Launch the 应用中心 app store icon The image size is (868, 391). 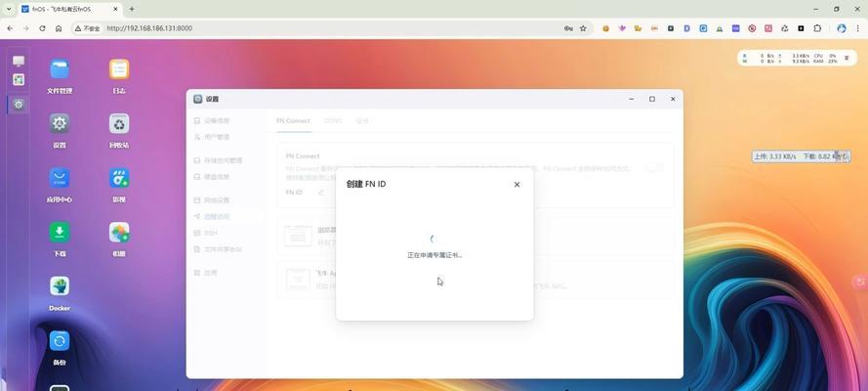point(60,178)
